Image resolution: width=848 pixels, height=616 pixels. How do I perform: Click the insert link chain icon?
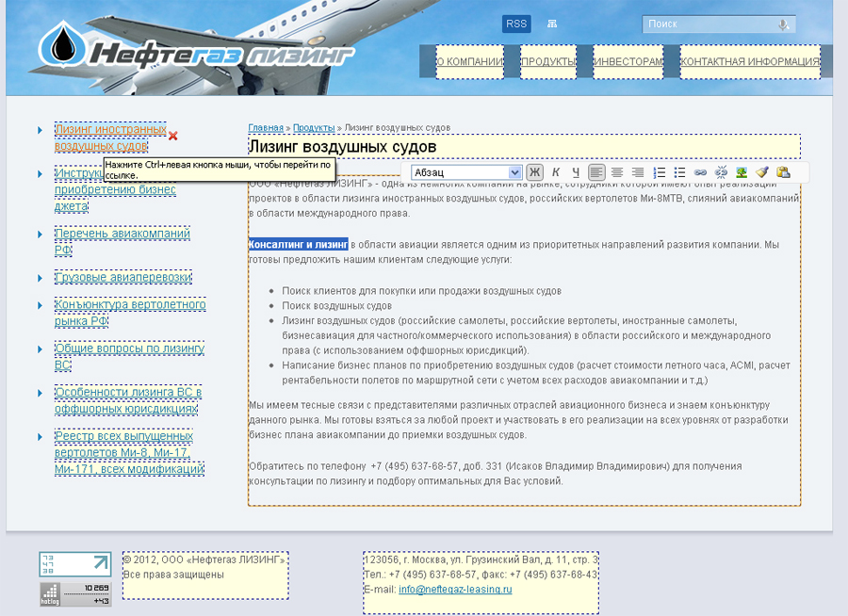point(700,172)
